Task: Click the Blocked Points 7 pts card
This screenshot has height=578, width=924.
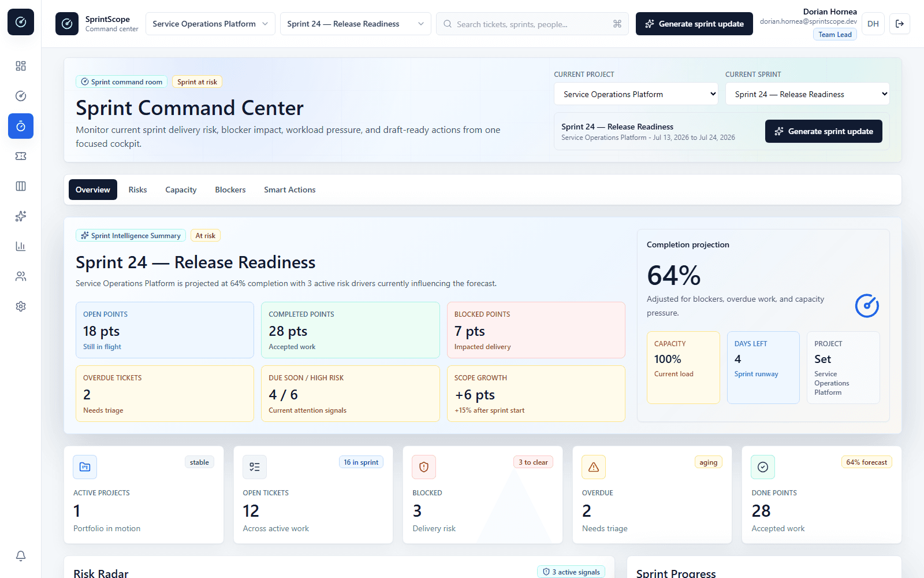Action: tap(536, 330)
